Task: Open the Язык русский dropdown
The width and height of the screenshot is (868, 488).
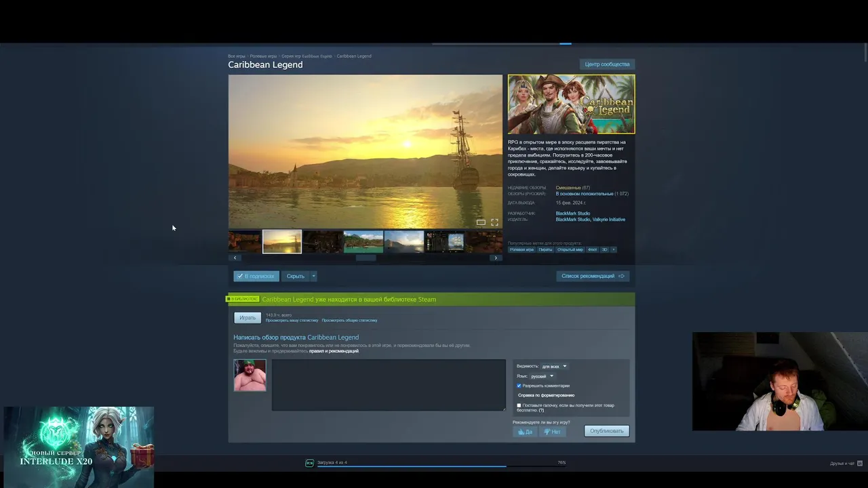Action: pyautogui.click(x=542, y=376)
